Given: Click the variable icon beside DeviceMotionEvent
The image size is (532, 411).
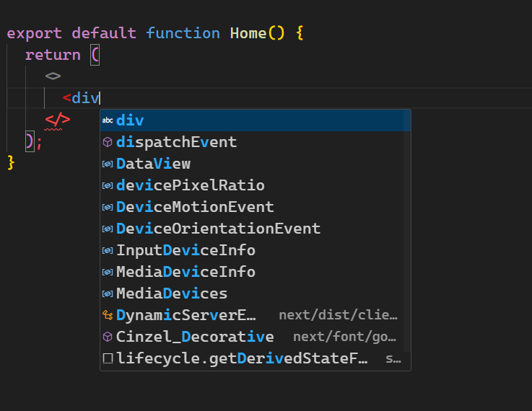Looking at the screenshot, I should click(x=108, y=208).
